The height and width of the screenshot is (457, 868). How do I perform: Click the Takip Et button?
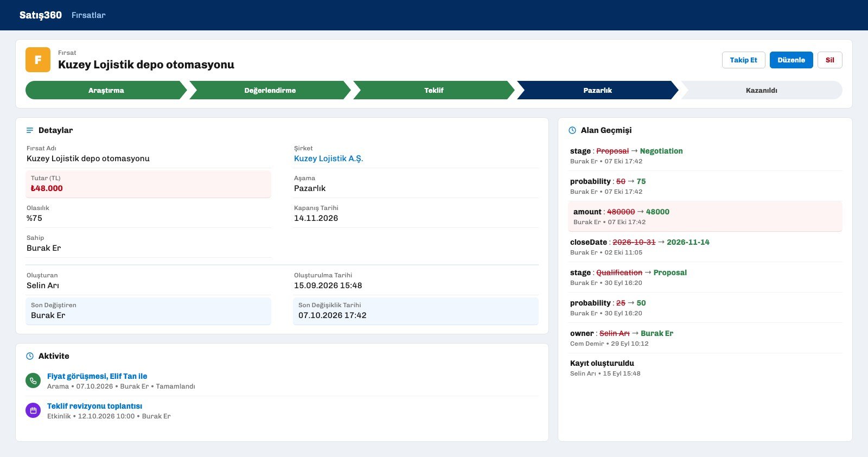point(743,60)
